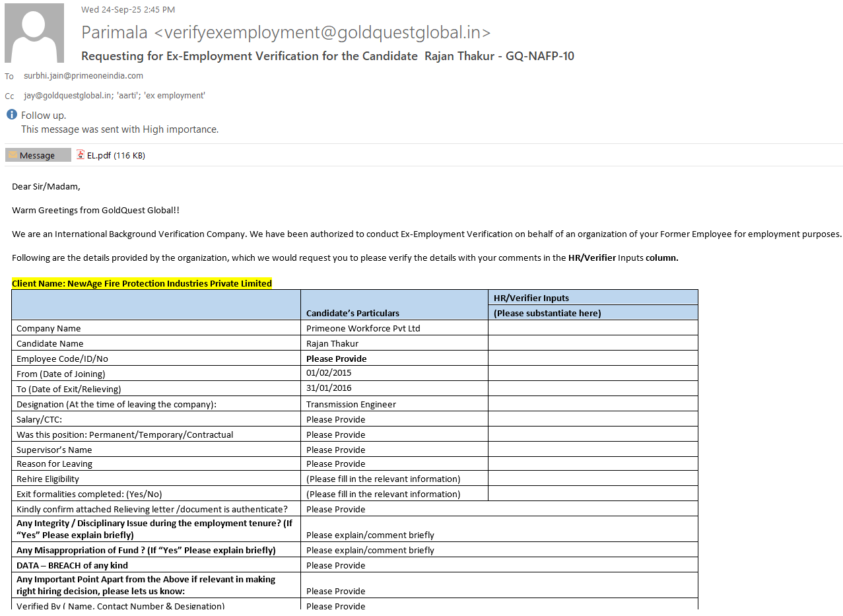This screenshot has height=616, width=843.
Task: Click empty HR input cell for Designation
Action: [593, 403]
